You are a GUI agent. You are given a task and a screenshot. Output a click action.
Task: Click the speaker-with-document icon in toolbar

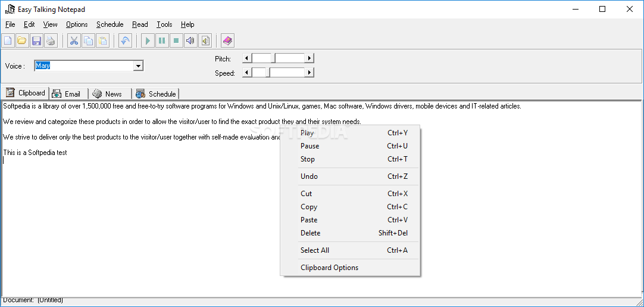(x=205, y=41)
